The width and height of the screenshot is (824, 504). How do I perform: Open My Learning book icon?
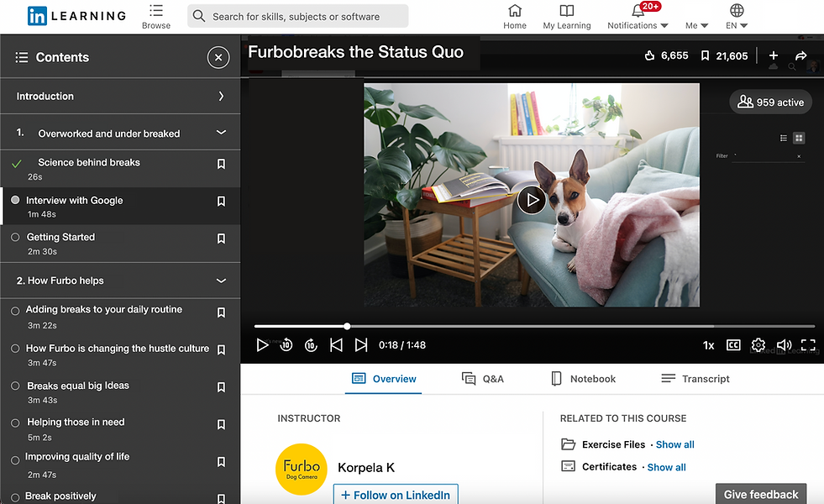[566, 11]
